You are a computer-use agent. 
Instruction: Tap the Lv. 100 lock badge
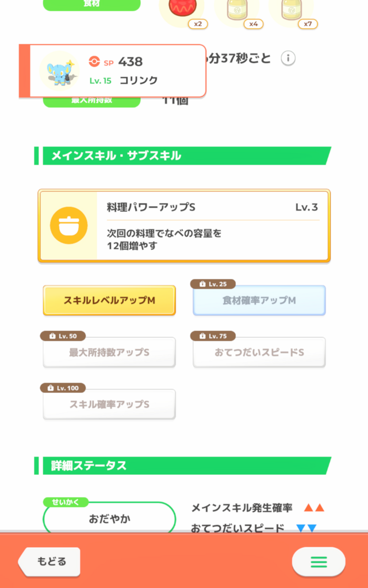(63, 388)
